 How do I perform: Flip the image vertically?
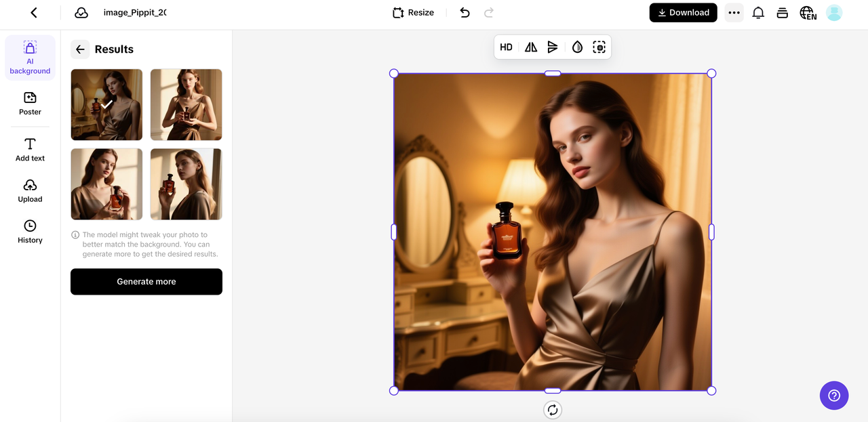pyautogui.click(x=553, y=47)
